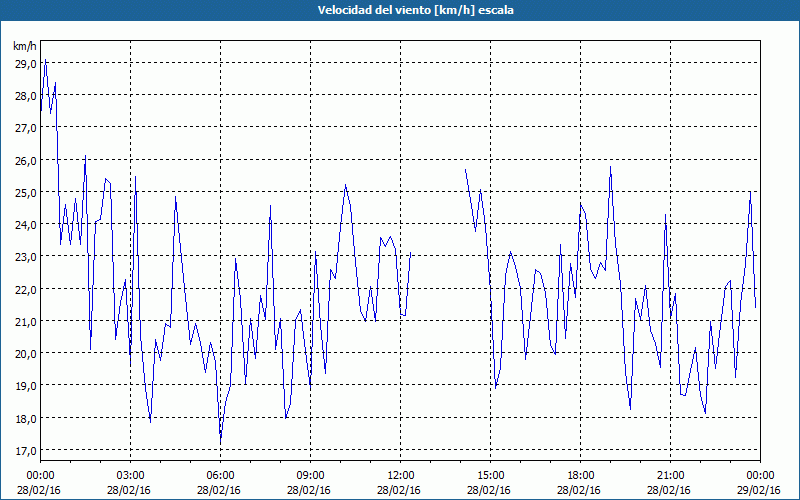Click the 23,0 y-axis value
The height and width of the screenshot is (500, 800).
(x=26, y=257)
